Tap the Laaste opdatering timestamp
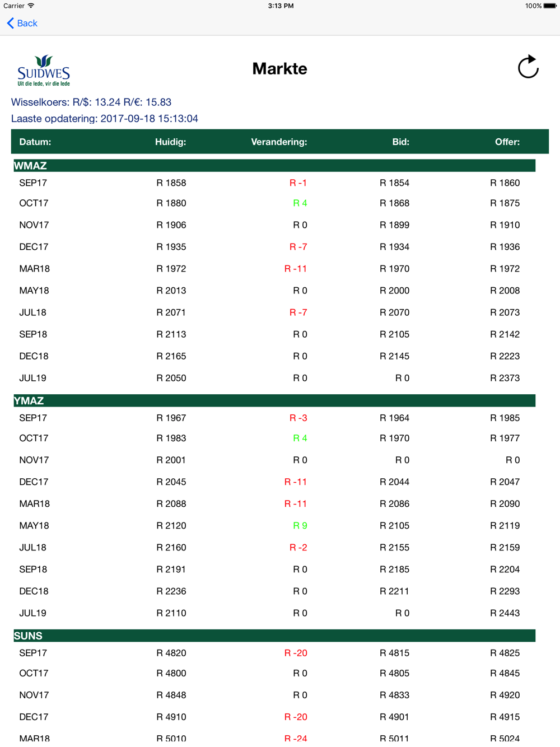Image resolution: width=560 pixels, height=747 pixels. (x=105, y=118)
